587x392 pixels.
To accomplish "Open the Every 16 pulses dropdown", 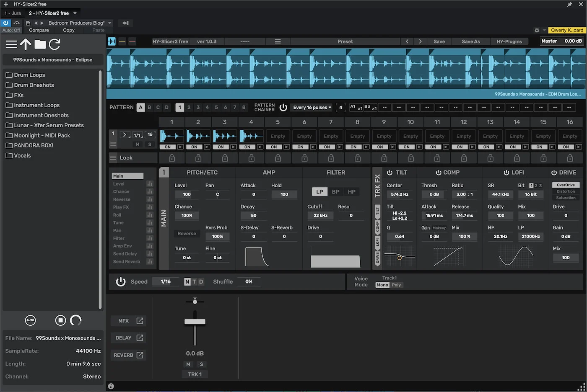I will tap(311, 107).
